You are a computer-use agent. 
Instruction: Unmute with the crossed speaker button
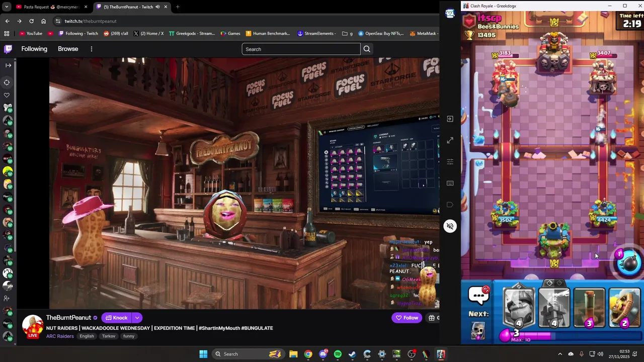click(x=450, y=226)
